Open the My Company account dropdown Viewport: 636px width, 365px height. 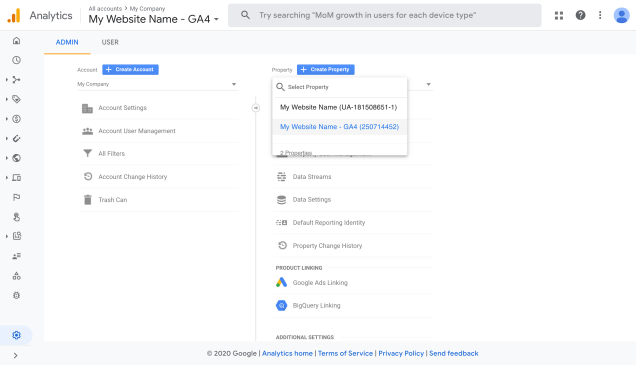point(157,84)
